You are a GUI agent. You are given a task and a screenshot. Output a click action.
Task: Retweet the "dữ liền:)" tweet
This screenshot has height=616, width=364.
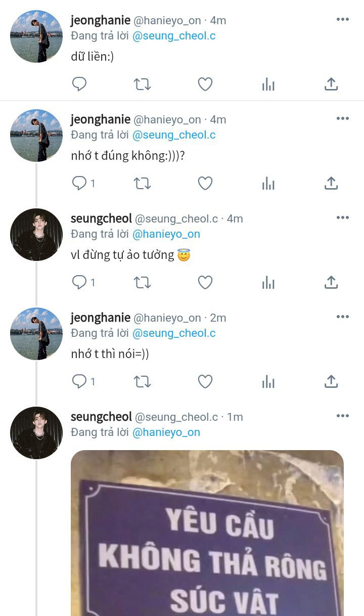pos(142,84)
